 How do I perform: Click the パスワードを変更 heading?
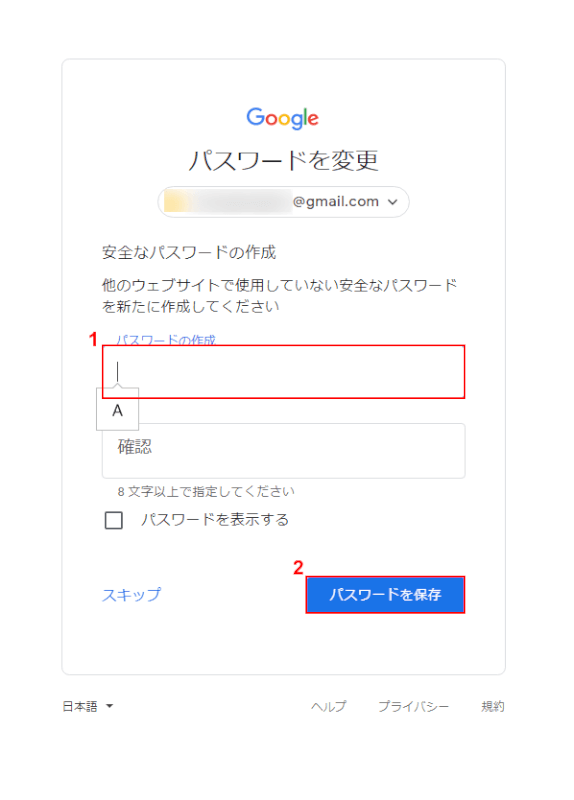click(x=284, y=160)
